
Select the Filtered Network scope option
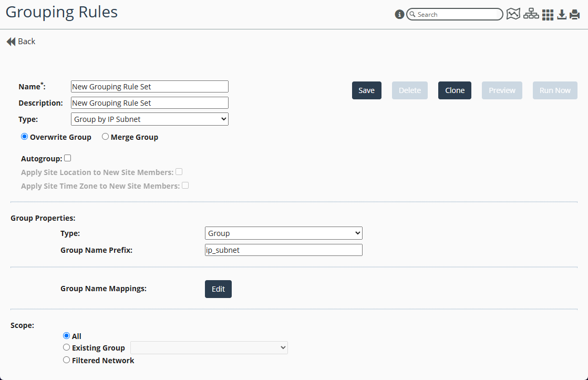click(66, 360)
